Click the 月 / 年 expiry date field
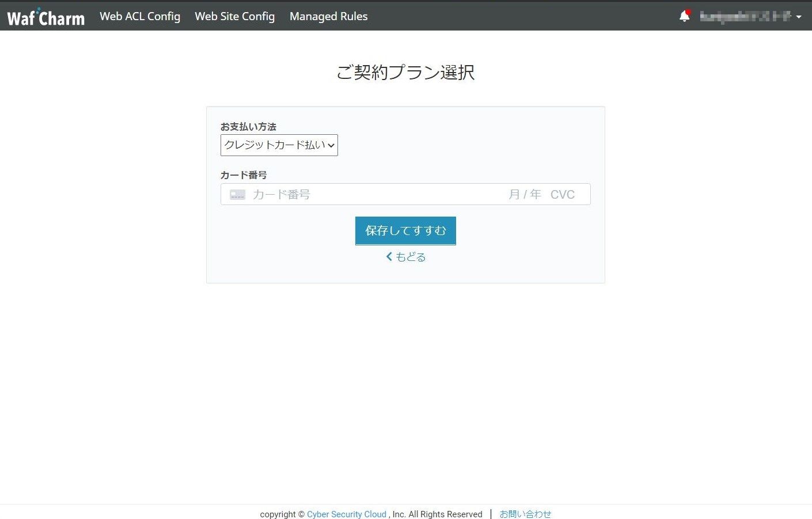812x519 pixels. pyautogui.click(x=525, y=195)
